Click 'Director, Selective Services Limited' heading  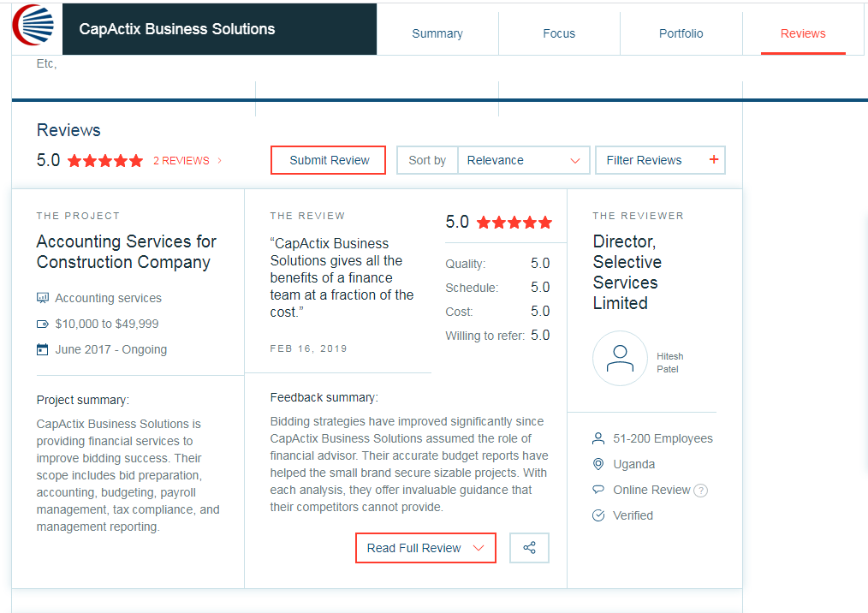627,272
